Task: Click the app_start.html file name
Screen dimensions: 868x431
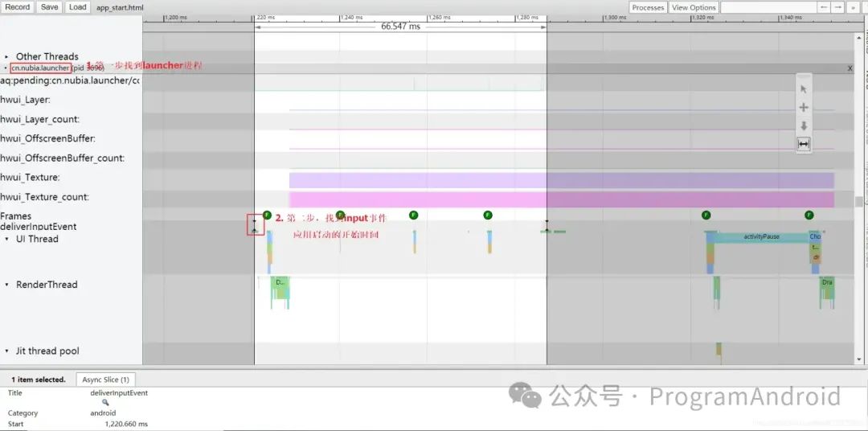Action: pos(120,8)
